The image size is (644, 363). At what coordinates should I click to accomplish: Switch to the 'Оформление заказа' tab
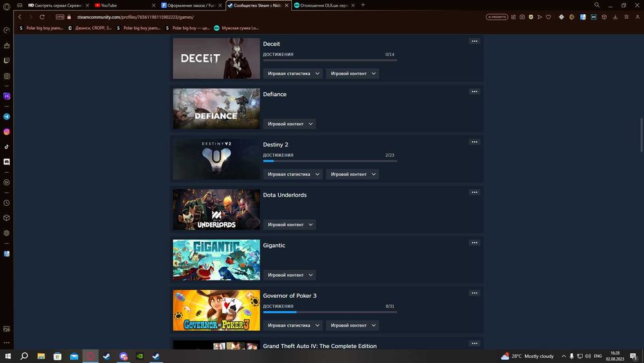(192, 5)
